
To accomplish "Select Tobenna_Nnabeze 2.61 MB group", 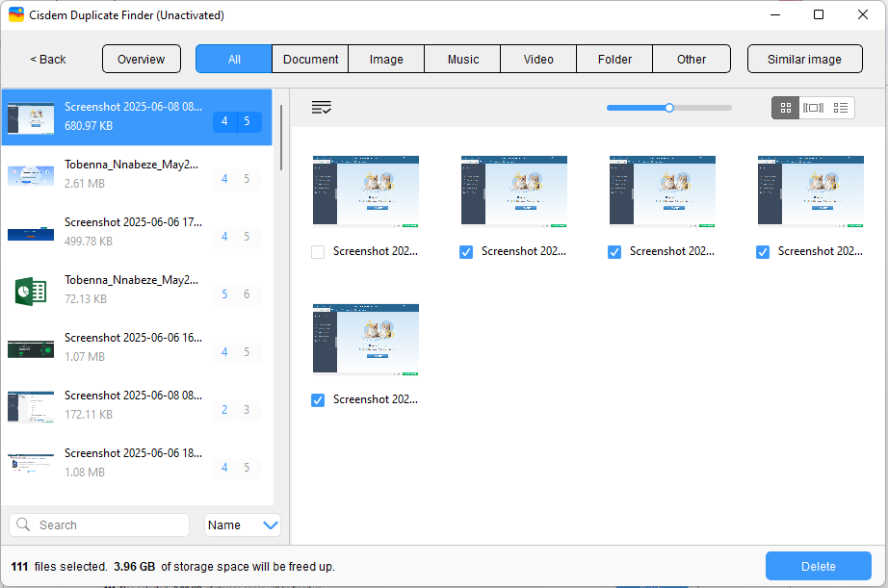I will (137, 174).
